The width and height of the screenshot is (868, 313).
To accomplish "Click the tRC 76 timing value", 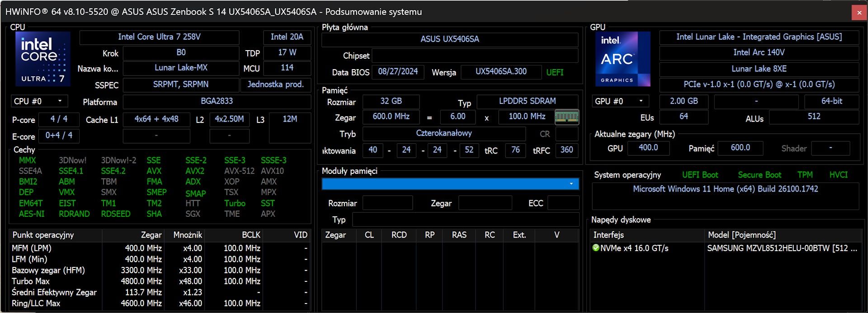I will pos(515,150).
